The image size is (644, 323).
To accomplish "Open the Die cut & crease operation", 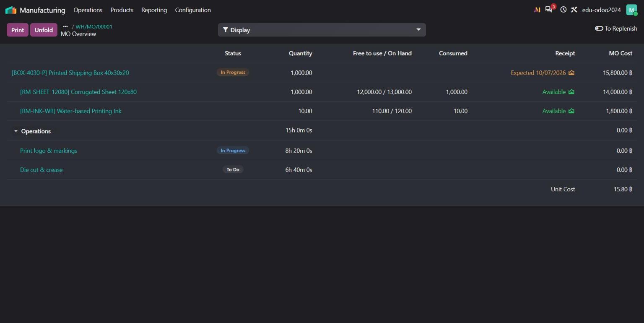I will (x=42, y=170).
